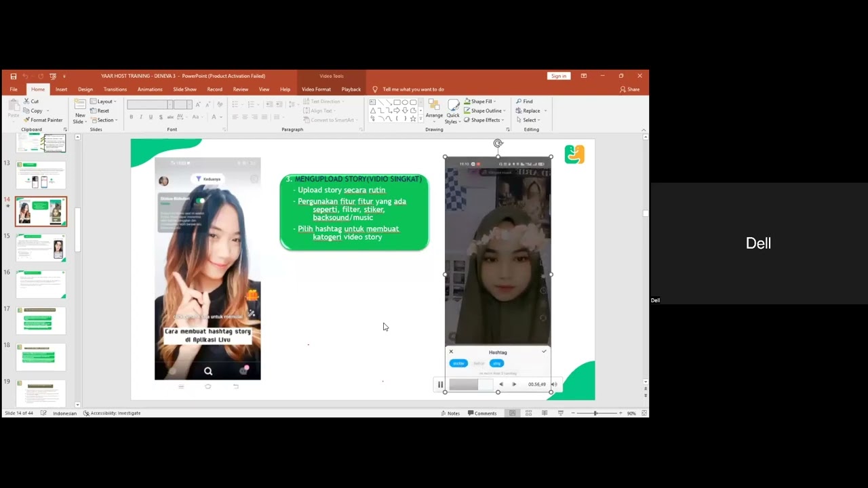Open the font name combo box
The height and width of the screenshot is (488, 868).
(149, 104)
